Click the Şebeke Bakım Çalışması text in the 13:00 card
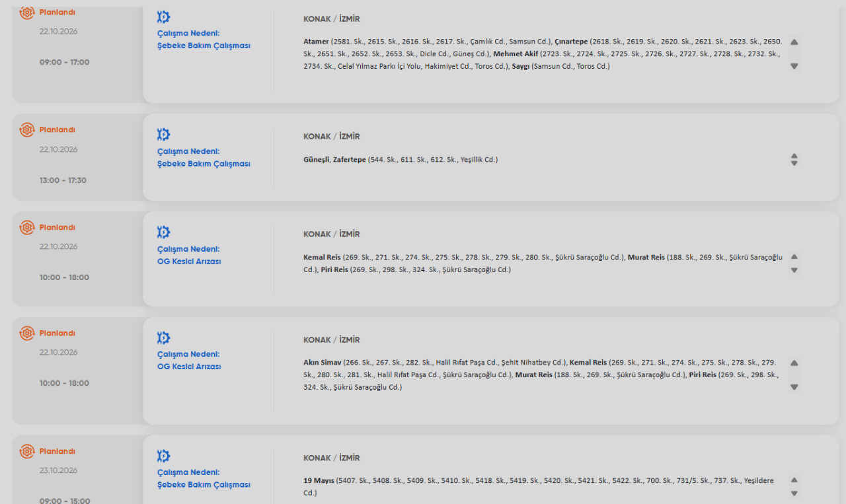Screen dimensions: 846x504 point(204,164)
